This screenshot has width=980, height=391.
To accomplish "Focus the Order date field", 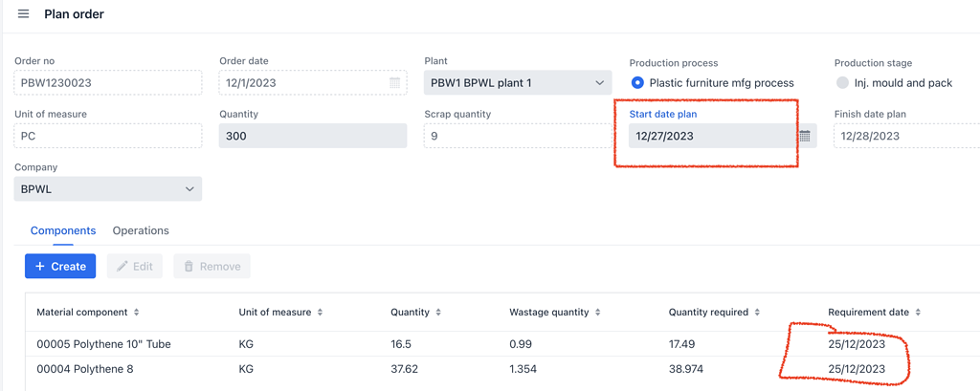I will (x=313, y=82).
